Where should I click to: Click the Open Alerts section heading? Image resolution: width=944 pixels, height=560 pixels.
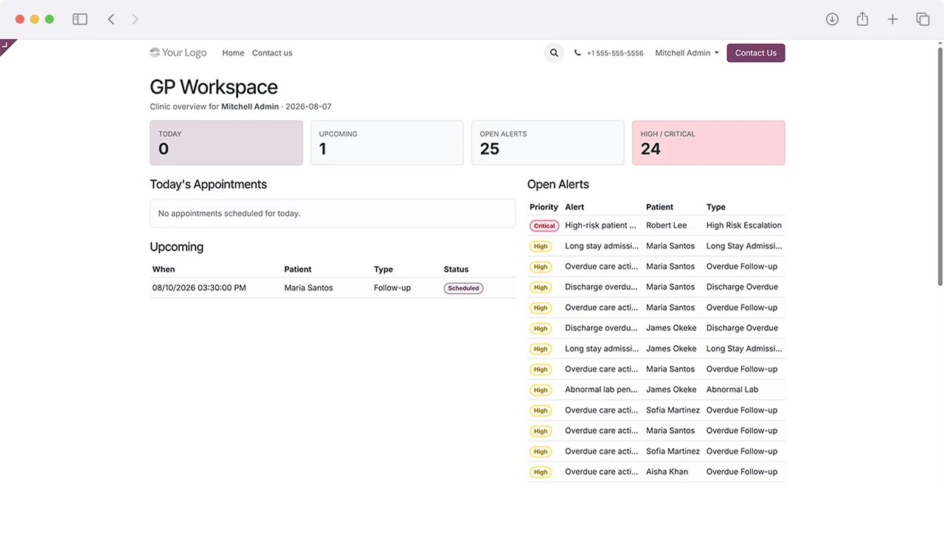pos(558,184)
